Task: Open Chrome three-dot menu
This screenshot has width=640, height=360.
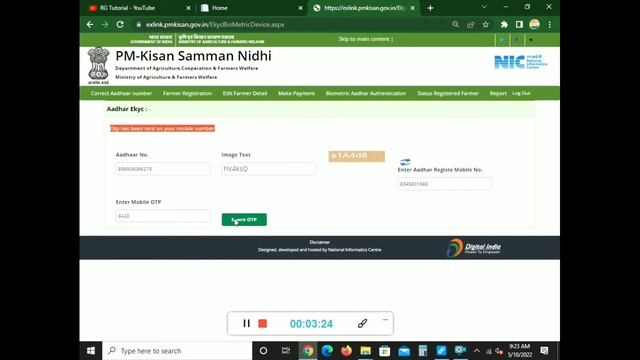Action: [x=550, y=24]
